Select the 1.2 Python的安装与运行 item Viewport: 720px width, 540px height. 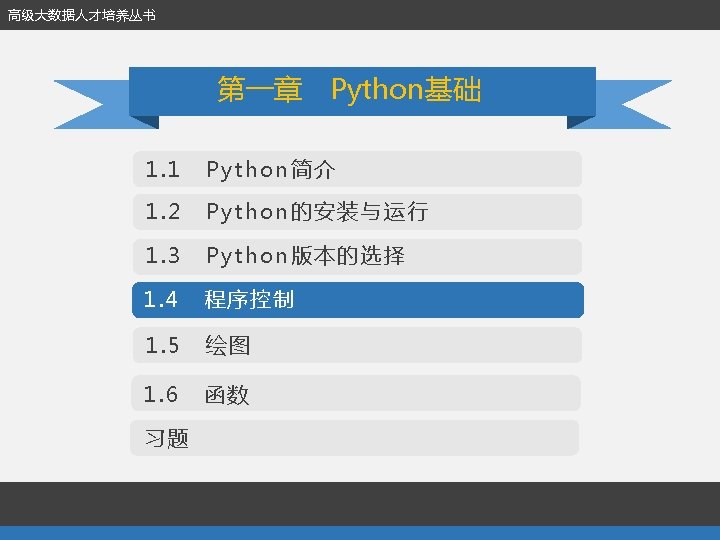pos(357,212)
